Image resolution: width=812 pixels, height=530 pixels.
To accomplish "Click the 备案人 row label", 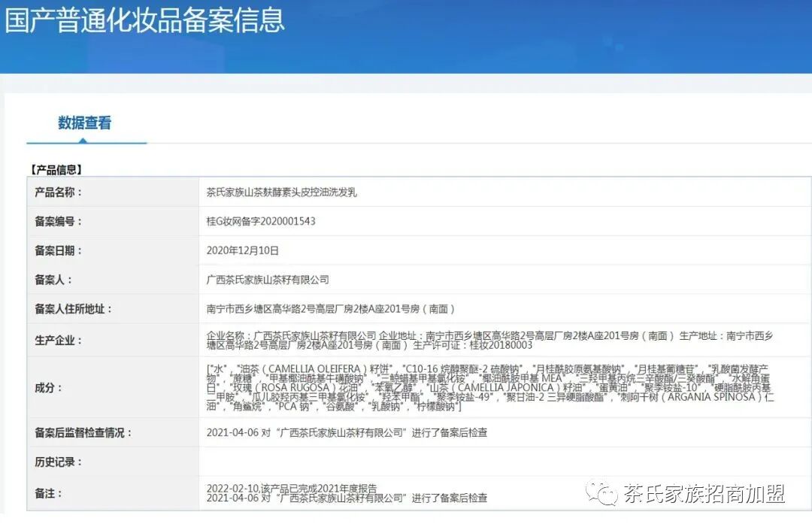I will pyautogui.click(x=53, y=280).
